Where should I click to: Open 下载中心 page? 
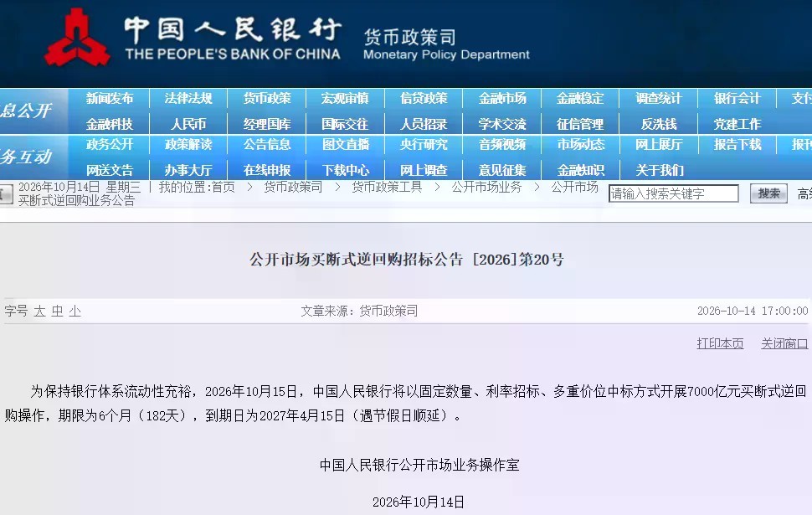(346, 170)
